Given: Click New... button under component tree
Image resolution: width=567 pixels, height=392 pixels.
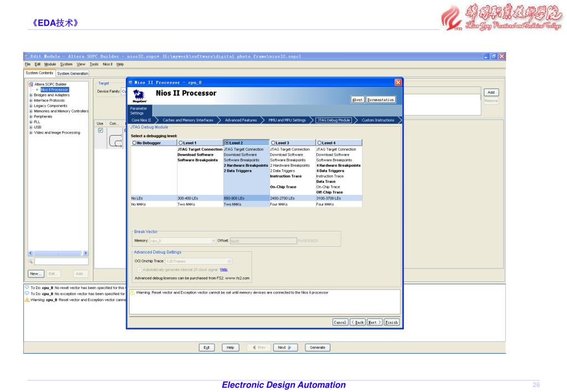Looking at the screenshot, I should pyautogui.click(x=36, y=274).
